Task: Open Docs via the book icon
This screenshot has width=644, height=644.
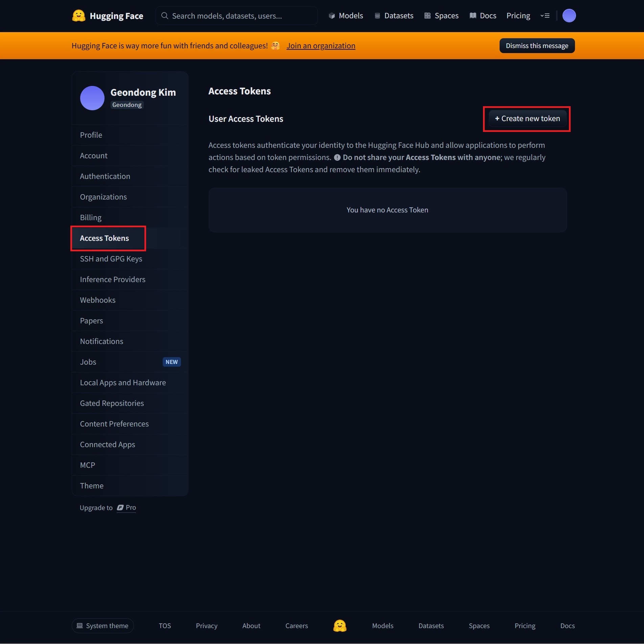Action: pos(473,16)
